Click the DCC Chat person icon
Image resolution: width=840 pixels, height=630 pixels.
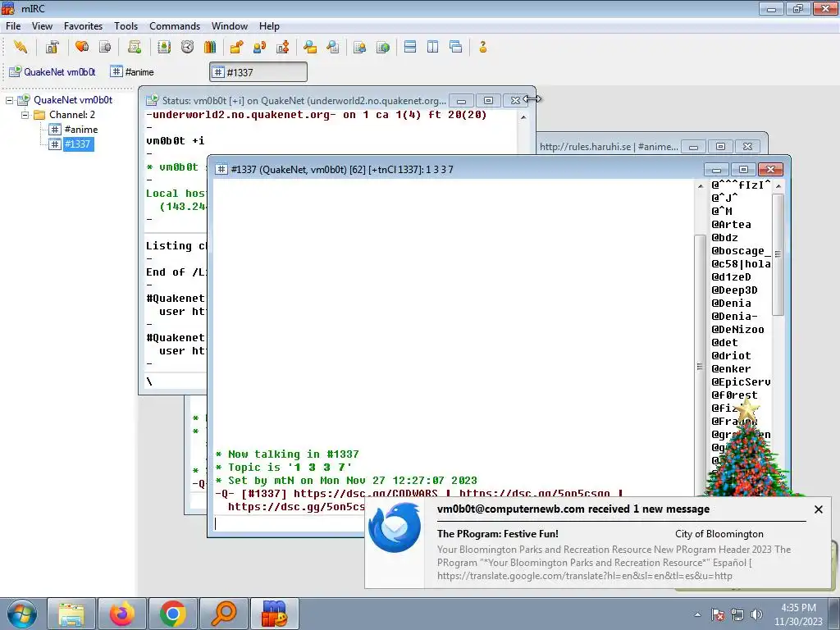259,47
